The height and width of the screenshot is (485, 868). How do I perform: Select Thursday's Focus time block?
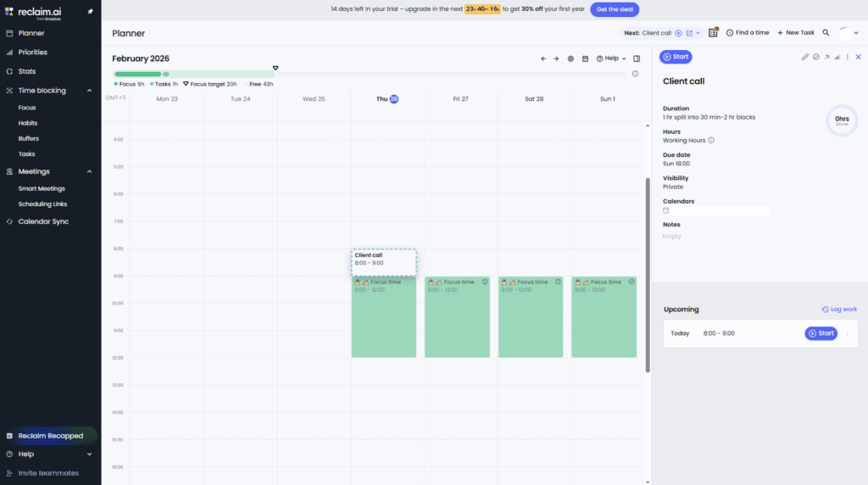[x=384, y=317]
